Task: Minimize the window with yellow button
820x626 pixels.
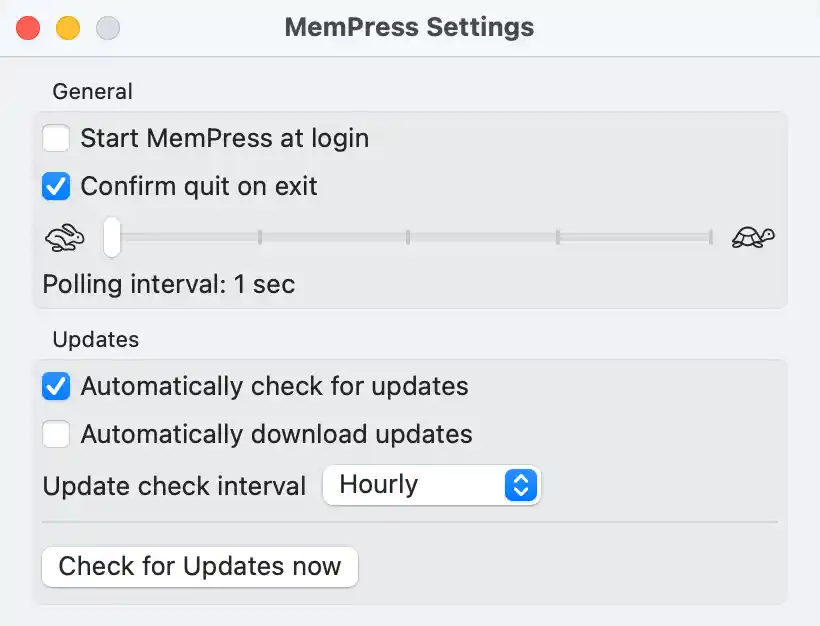Action: [x=68, y=28]
